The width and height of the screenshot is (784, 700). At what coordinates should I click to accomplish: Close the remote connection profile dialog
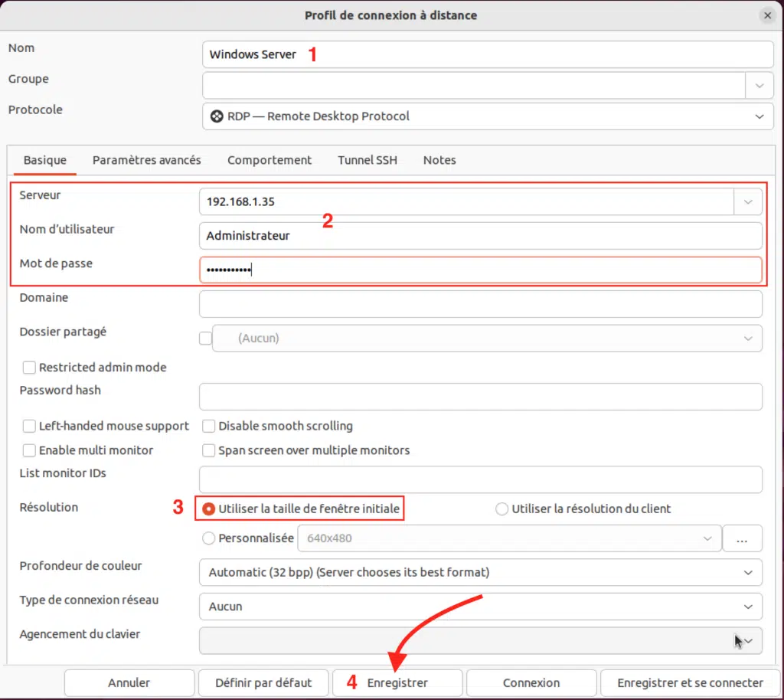767,15
